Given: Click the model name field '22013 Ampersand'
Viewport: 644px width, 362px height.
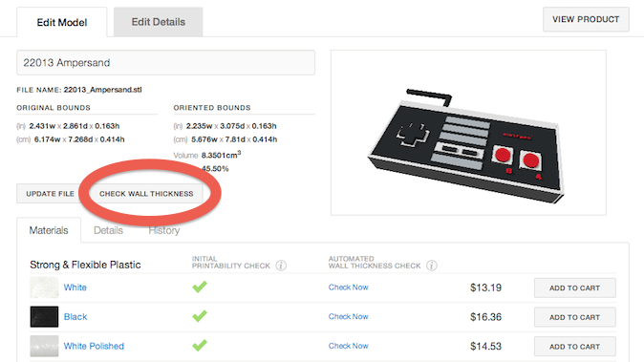Looking at the screenshot, I should click(x=166, y=63).
